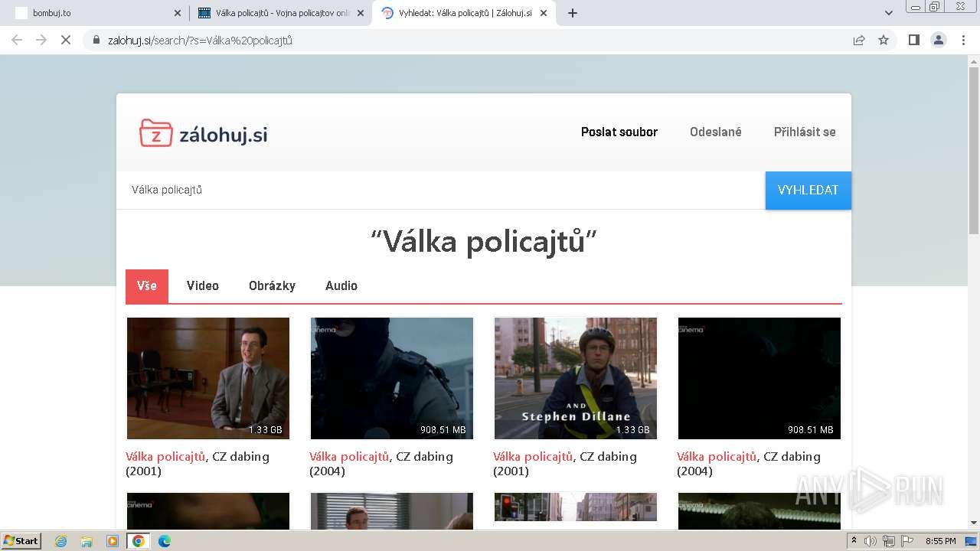980x551 pixels.
Task: Click the taskbar clock 8:55 PM
Action: (940, 541)
